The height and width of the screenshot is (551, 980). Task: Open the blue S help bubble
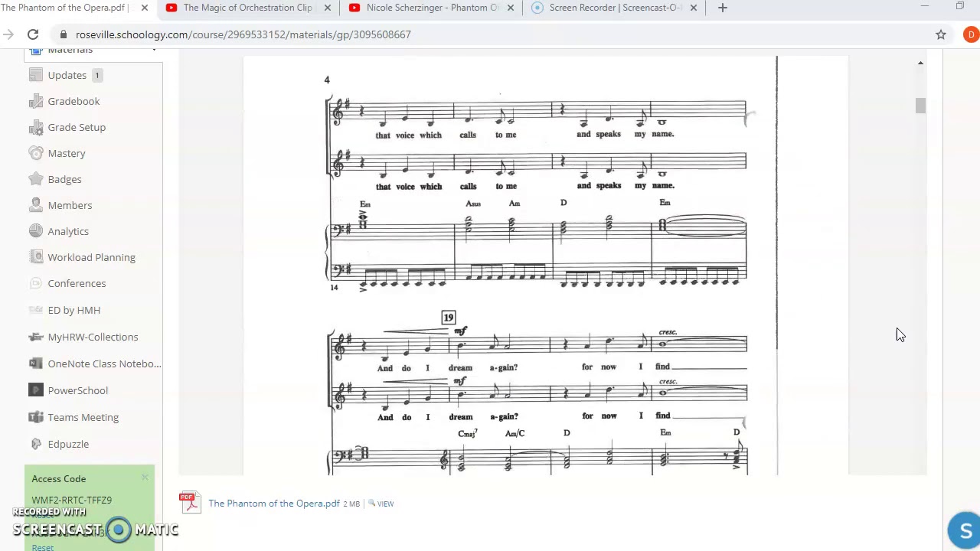(965, 530)
